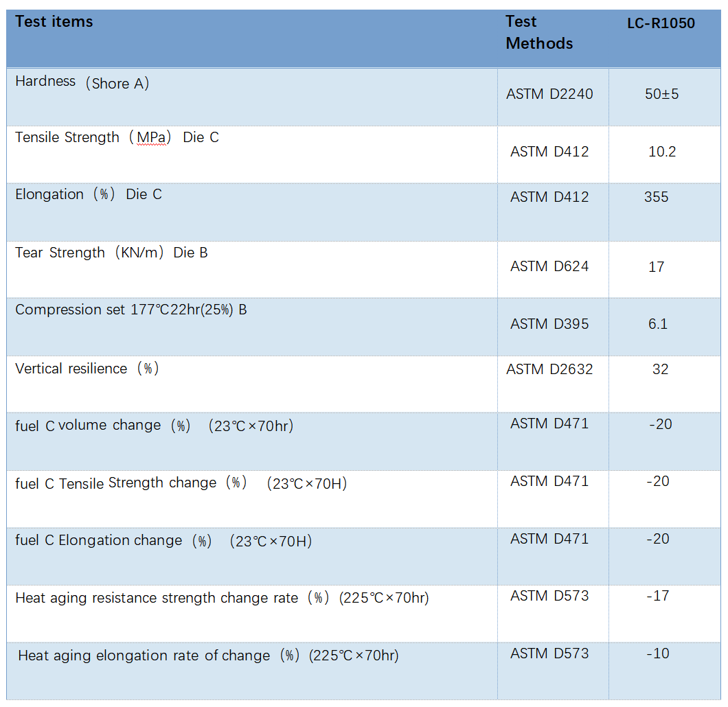728x707 pixels.
Task: Click the "Test Methods" column header
Action: click(539, 32)
